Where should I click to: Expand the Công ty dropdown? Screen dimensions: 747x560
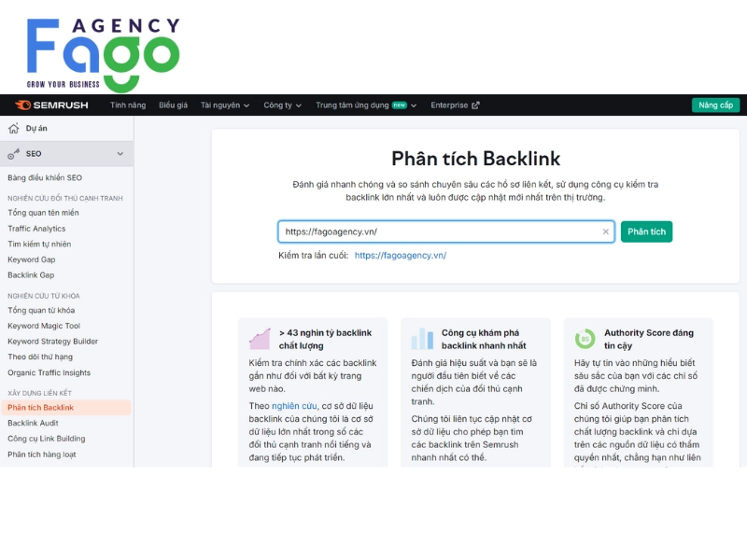283,105
